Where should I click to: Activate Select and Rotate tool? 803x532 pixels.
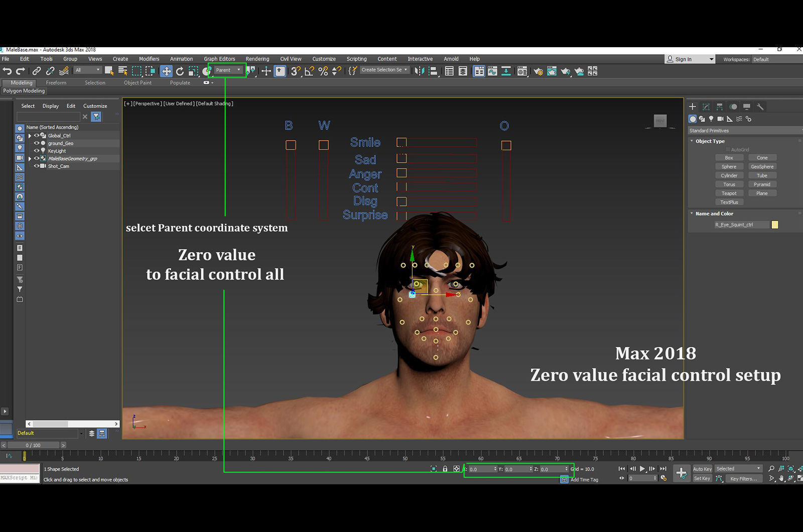[x=180, y=71]
